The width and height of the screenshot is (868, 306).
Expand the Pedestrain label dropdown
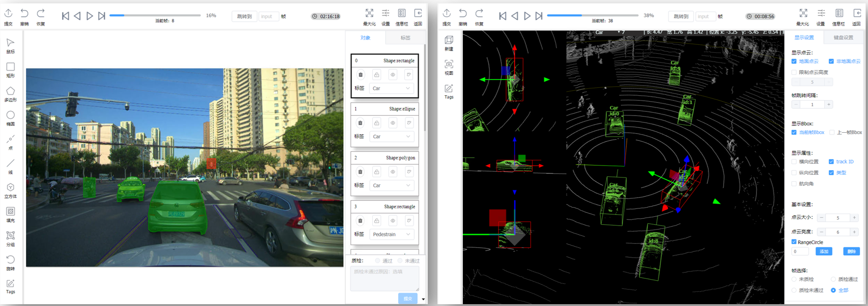pyautogui.click(x=392, y=234)
